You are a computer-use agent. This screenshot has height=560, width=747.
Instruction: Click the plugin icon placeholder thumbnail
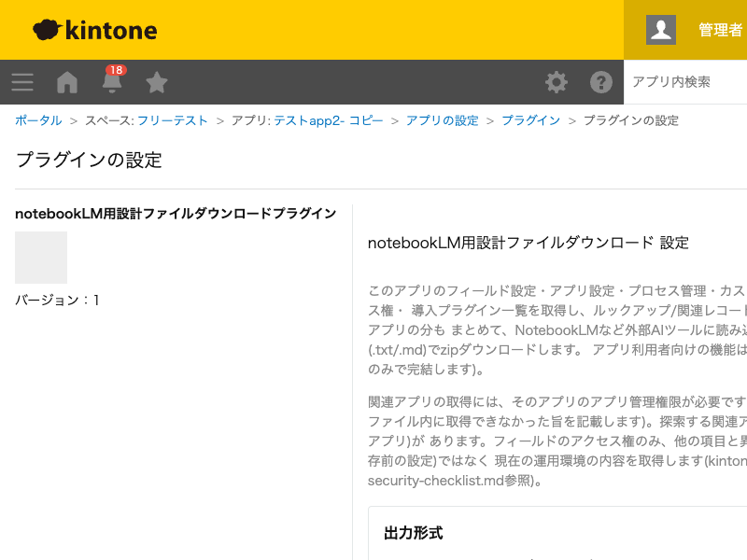coord(41,258)
